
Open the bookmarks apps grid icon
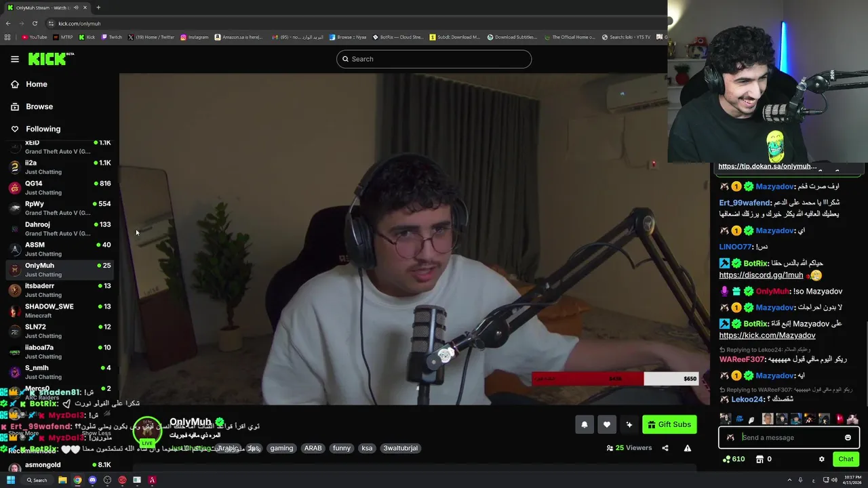7,37
